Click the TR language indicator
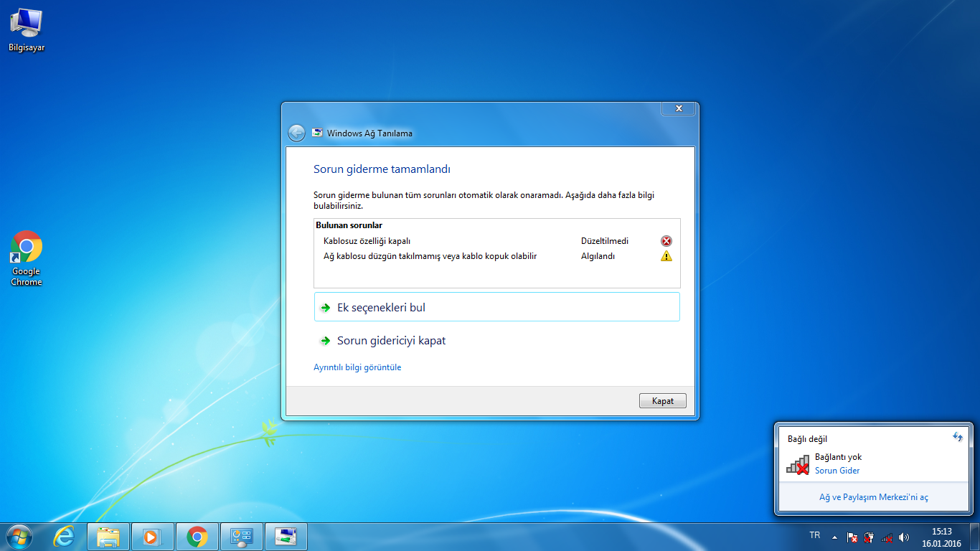The height and width of the screenshot is (551, 980). (x=814, y=535)
